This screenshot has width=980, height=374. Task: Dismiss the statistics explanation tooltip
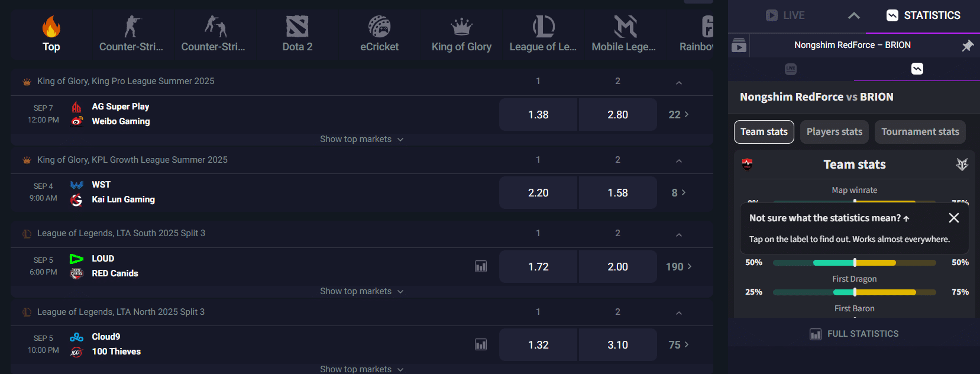click(953, 218)
